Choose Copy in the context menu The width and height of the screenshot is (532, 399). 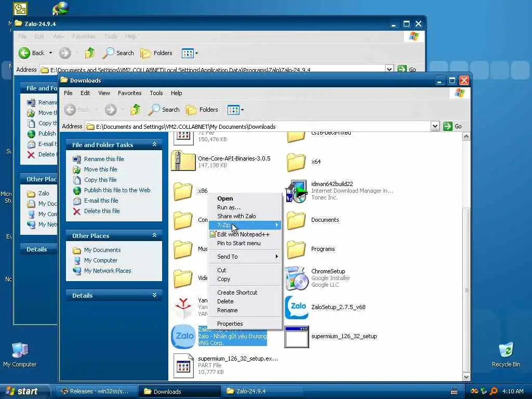(245, 279)
